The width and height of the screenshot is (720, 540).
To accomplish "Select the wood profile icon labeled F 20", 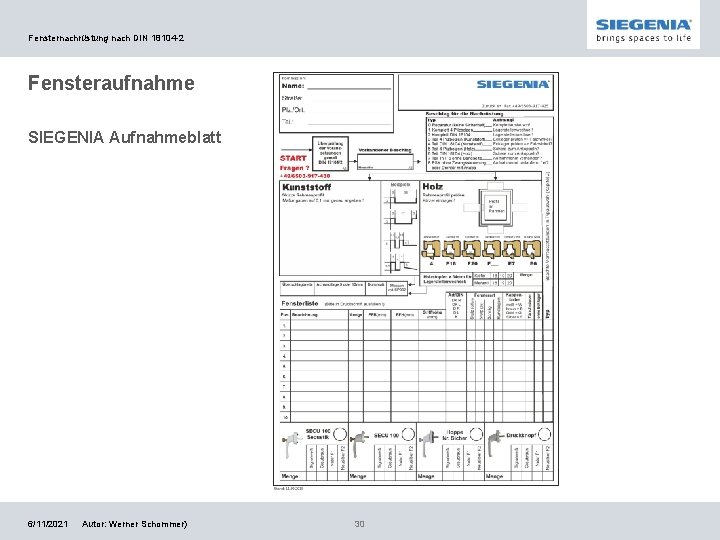I will pos(471,249).
